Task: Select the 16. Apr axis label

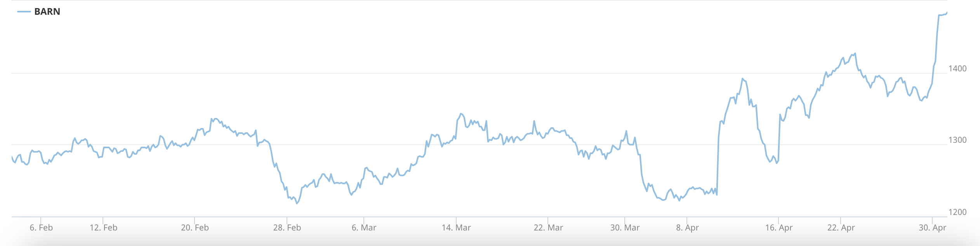Action: (x=779, y=228)
